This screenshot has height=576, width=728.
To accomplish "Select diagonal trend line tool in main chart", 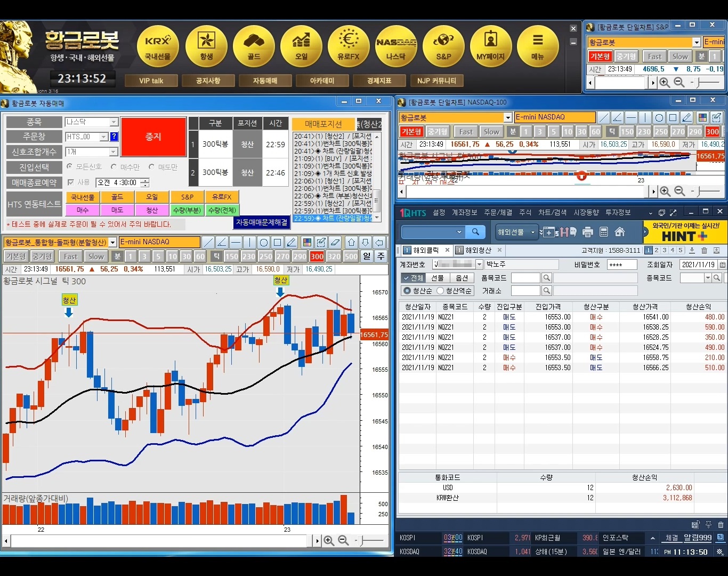I will coord(208,242).
